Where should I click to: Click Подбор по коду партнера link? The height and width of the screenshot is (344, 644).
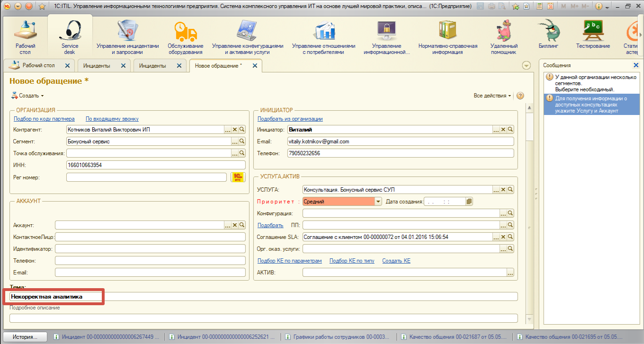click(x=44, y=119)
